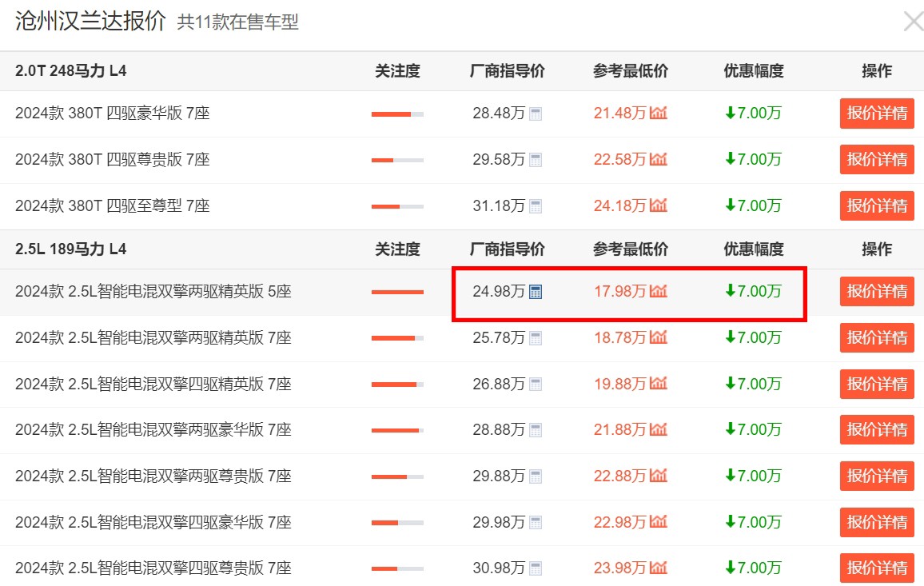Screen dimensions: 924x586
Task: Open calculator icon next to 31.18万
Action: (x=535, y=206)
